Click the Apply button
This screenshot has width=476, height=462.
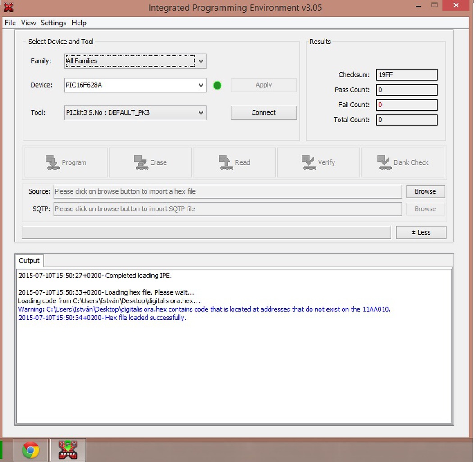coord(264,85)
